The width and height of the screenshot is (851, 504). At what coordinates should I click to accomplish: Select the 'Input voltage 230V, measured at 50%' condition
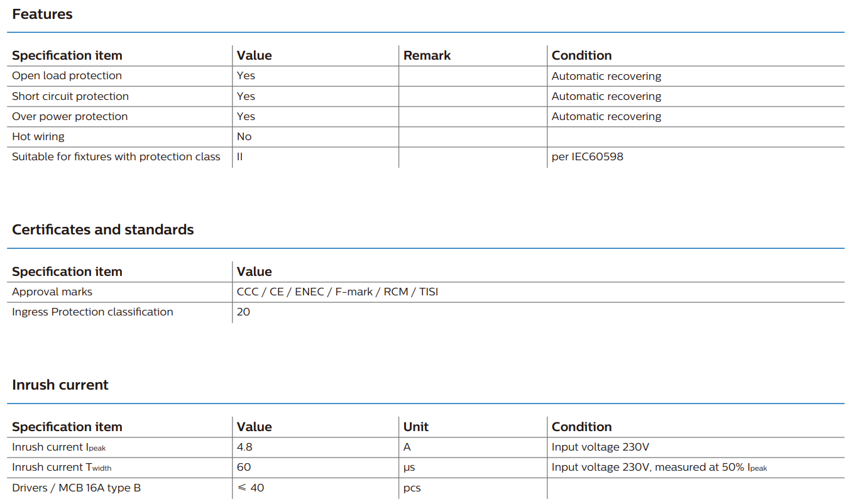(x=659, y=467)
